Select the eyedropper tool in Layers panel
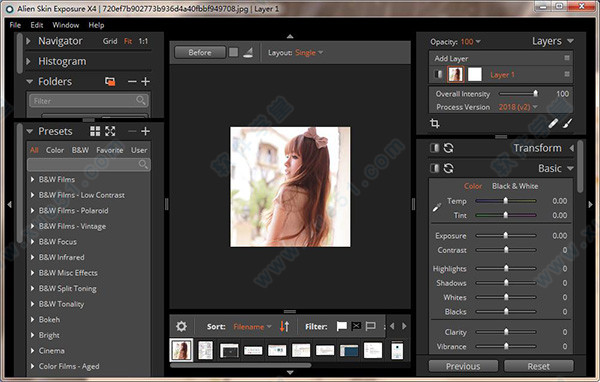Viewport: 600px width, 382px height. click(553, 123)
